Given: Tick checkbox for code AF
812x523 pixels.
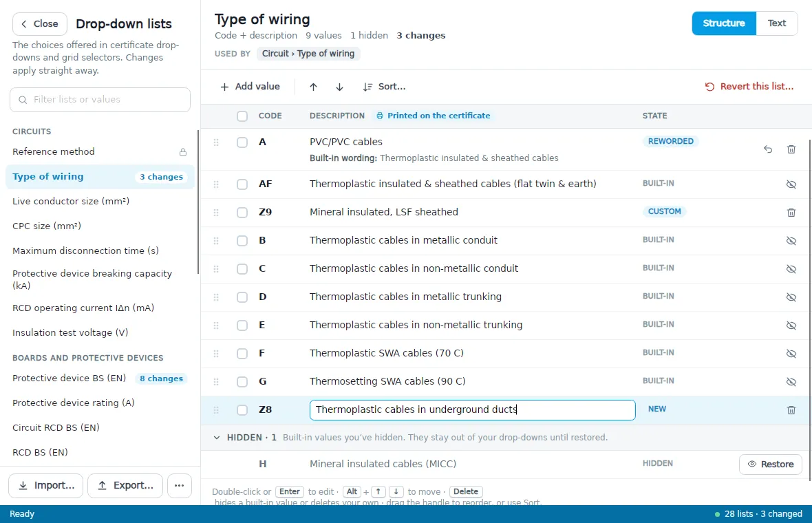Looking at the screenshot, I should [x=242, y=184].
